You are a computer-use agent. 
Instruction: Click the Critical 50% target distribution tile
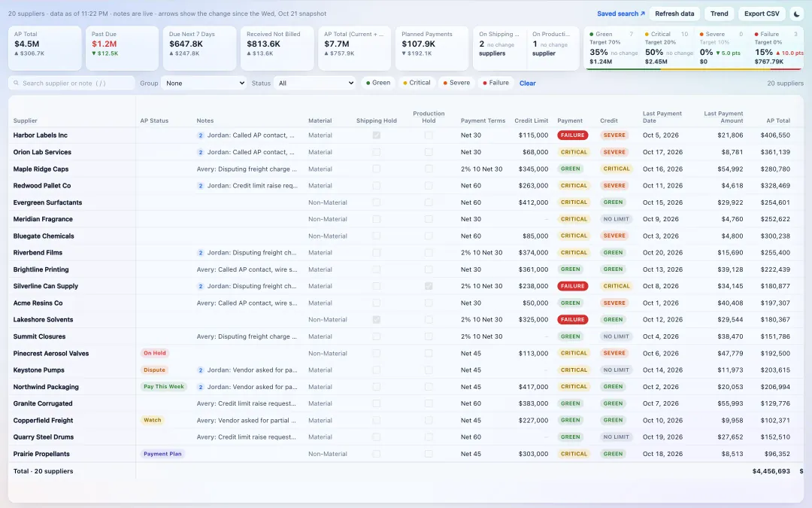pyautogui.click(x=667, y=48)
